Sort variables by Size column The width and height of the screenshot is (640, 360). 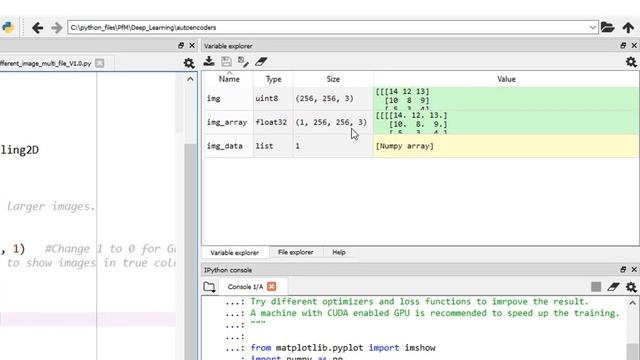point(333,79)
